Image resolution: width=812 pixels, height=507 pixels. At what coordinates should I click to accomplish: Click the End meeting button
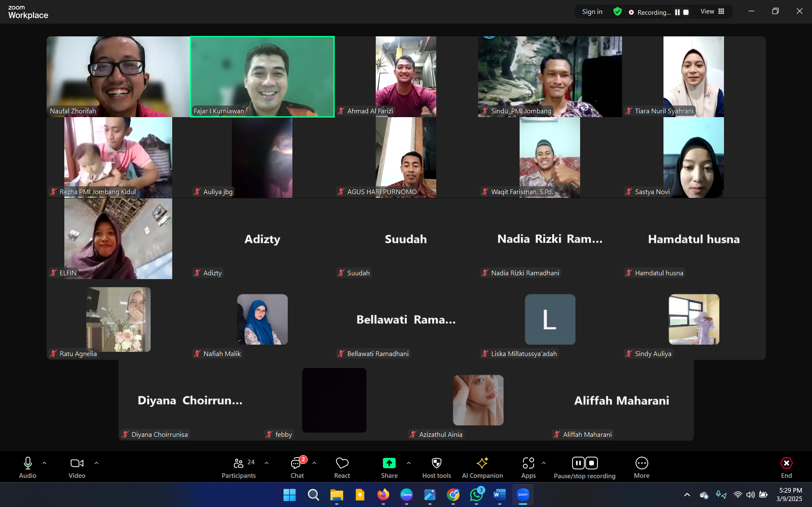click(x=786, y=468)
